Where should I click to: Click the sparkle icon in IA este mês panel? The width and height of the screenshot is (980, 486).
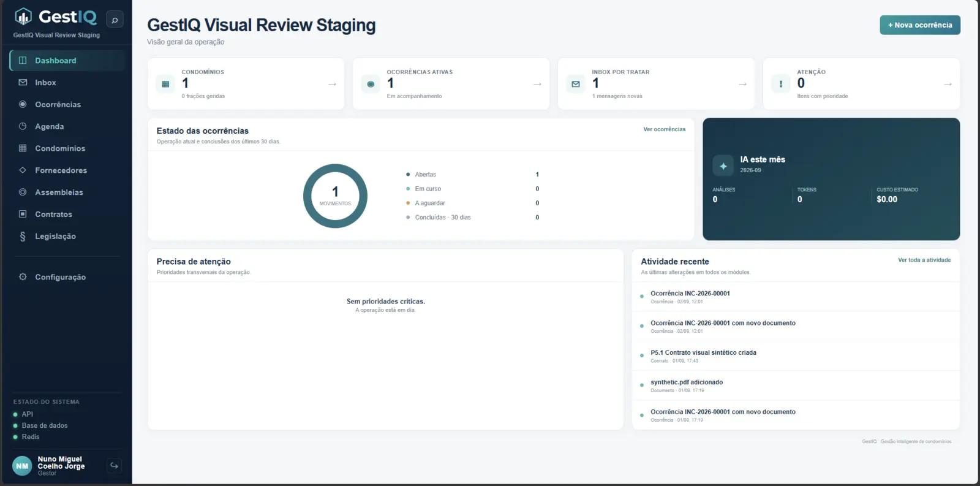coord(723,165)
